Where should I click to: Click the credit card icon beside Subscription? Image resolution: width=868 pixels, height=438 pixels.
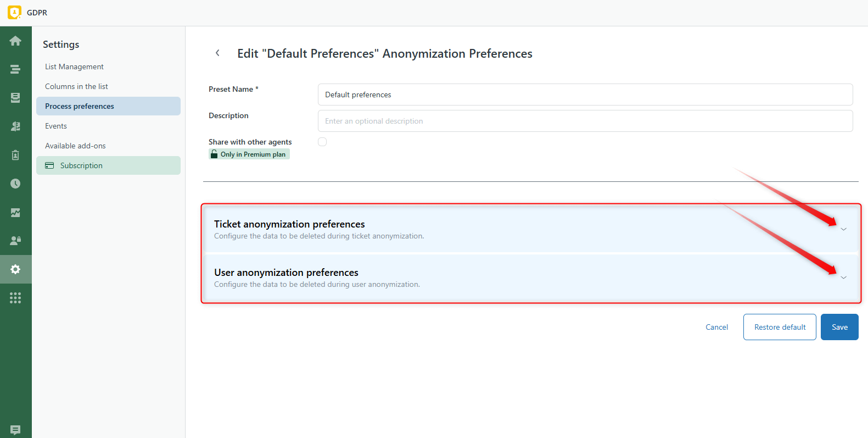tap(49, 165)
